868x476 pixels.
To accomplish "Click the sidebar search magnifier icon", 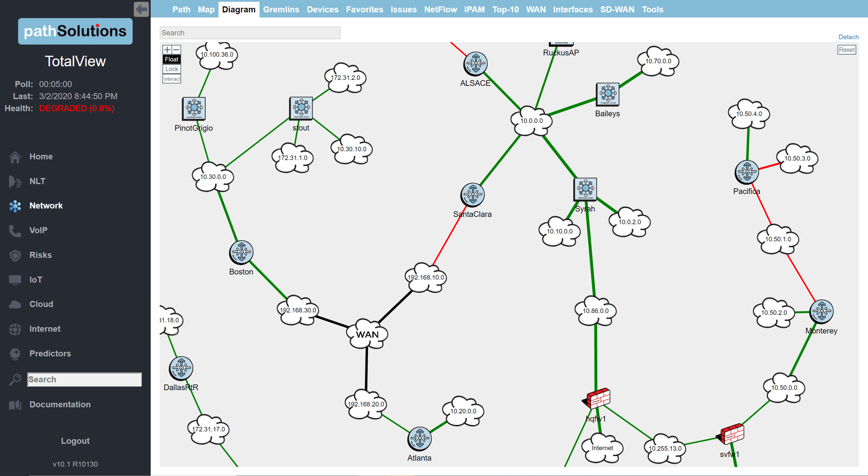I will click(15, 380).
